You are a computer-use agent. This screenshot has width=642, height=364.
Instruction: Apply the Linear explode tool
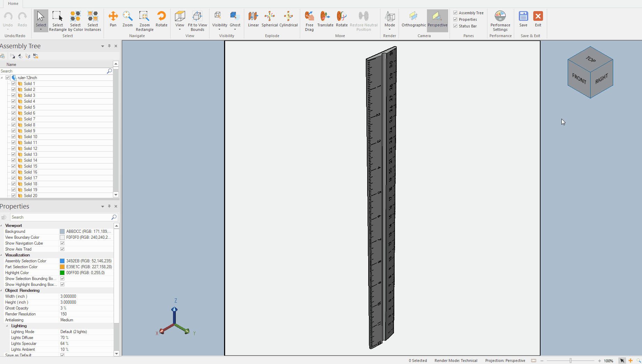coord(253,19)
